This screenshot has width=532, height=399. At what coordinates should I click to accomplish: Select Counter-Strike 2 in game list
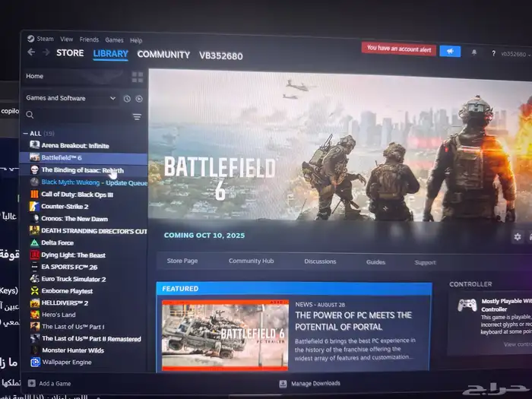(x=65, y=206)
